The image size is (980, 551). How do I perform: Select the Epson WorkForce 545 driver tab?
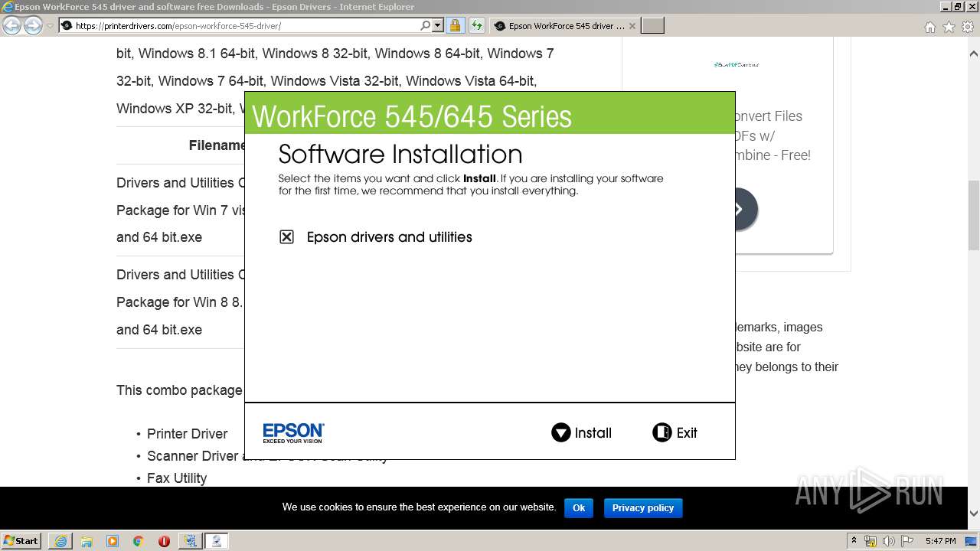pos(565,25)
